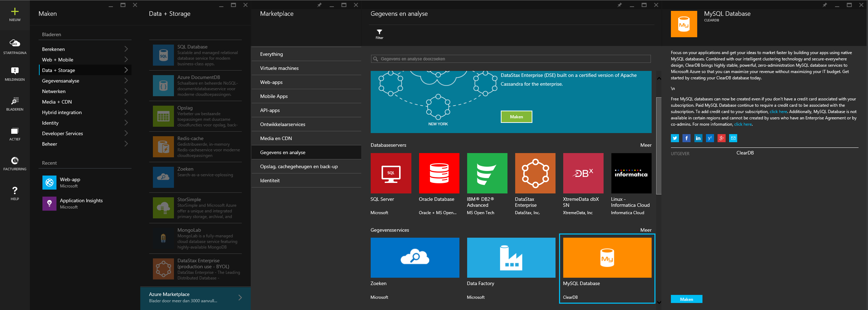The width and height of the screenshot is (868, 310).
Task: Click the green plus NIEUW icon
Action: point(15,12)
